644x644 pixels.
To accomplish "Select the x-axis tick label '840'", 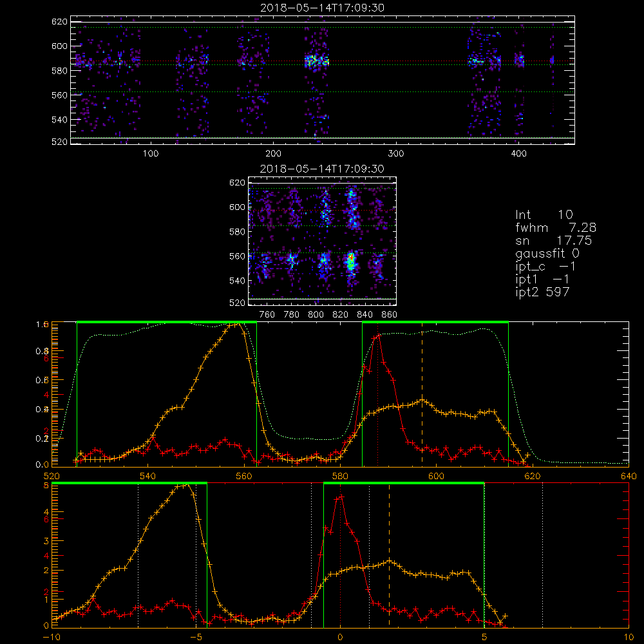I will 365,315.
